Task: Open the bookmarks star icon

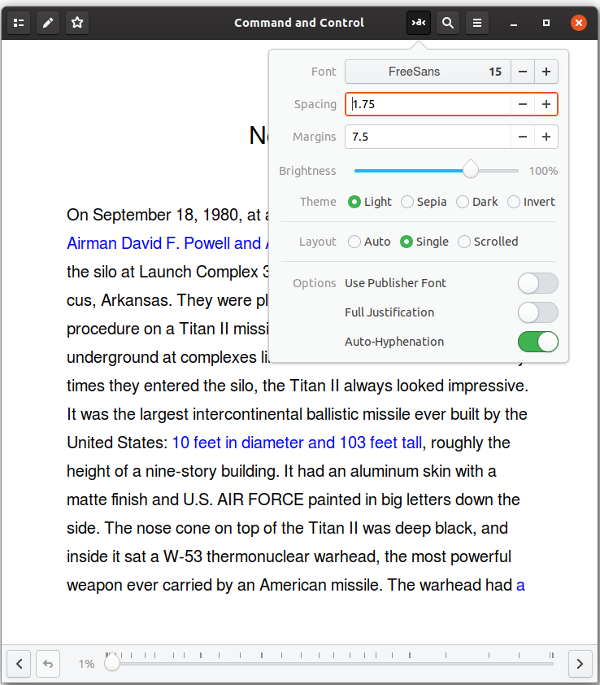Action: (77, 22)
